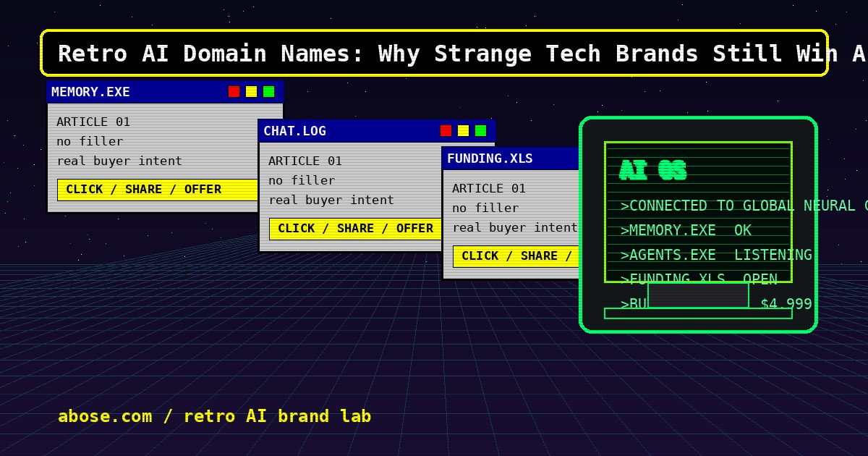This screenshot has height=456, width=868.
Task: Click CLICK / SHARE / OFFER in CHAT.LOG window
Action: point(356,229)
